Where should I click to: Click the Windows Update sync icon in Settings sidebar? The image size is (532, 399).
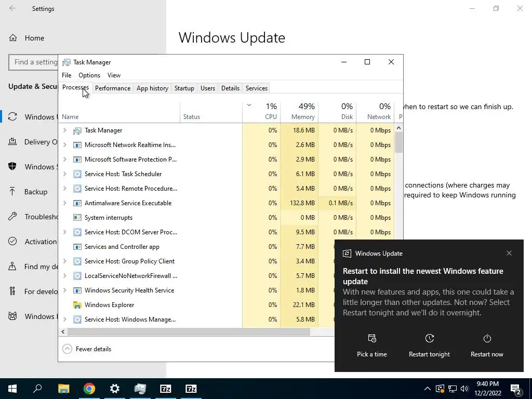(12, 117)
